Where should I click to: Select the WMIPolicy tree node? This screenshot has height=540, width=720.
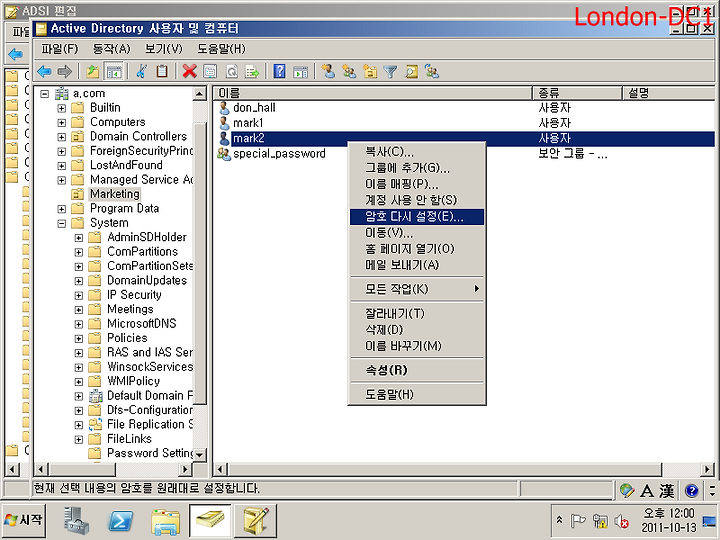click(x=133, y=381)
